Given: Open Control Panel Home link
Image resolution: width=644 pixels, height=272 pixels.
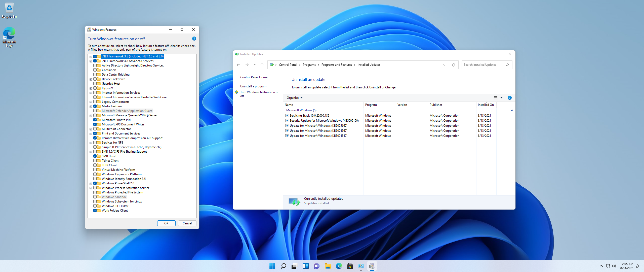Looking at the screenshot, I should click(254, 77).
